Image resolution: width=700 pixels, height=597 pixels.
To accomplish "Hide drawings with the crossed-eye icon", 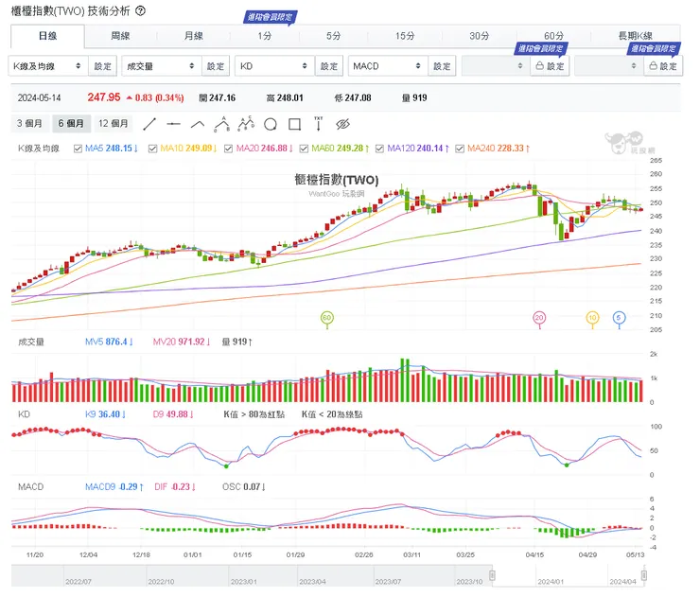I will pos(343,124).
